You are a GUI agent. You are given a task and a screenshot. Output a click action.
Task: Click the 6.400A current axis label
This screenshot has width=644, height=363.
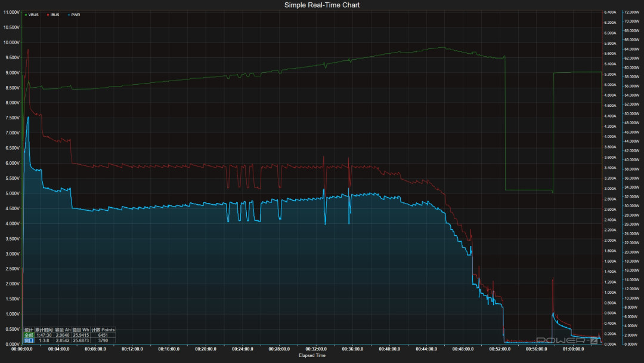[x=611, y=13]
